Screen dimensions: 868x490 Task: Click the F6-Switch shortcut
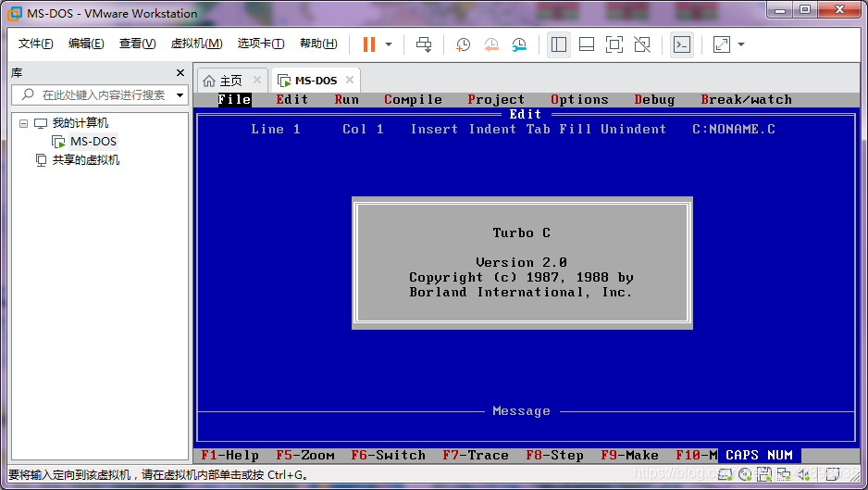pos(388,455)
